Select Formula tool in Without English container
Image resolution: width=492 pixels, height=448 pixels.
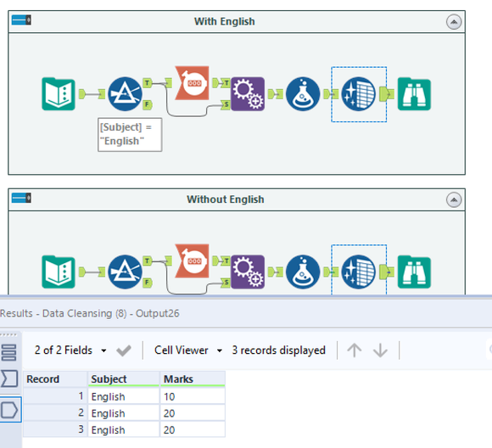click(x=303, y=272)
